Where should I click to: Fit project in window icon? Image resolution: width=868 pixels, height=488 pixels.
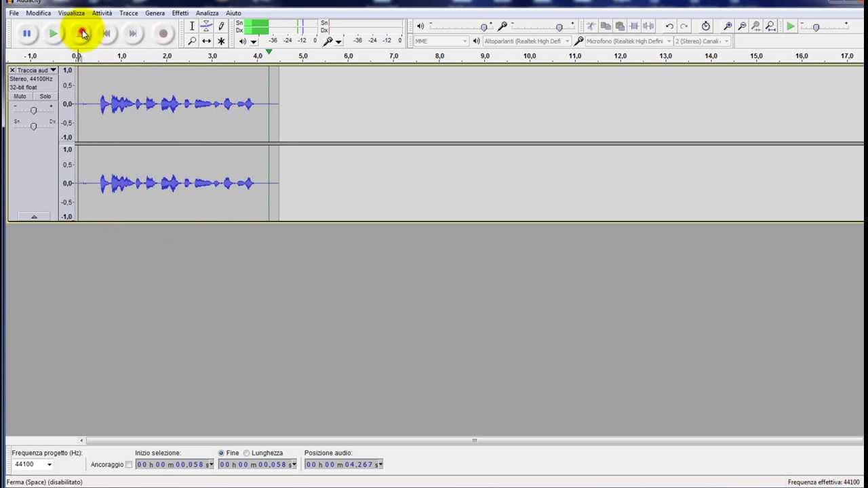[770, 26]
